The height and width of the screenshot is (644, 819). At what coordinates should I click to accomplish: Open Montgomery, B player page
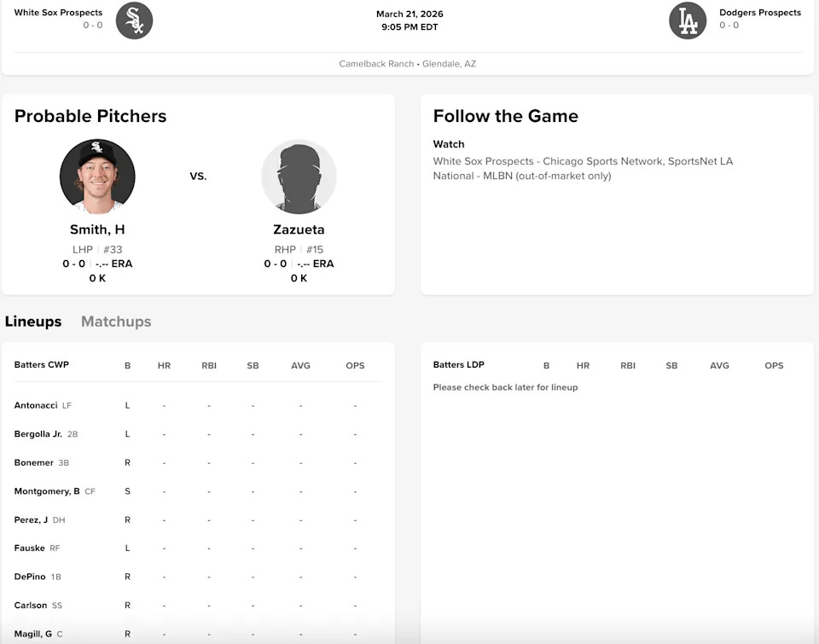click(47, 491)
